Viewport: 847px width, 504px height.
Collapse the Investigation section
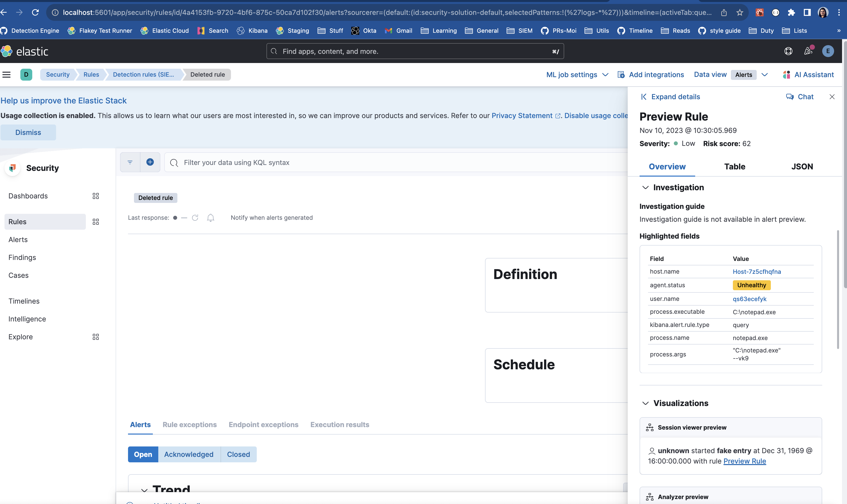coord(645,188)
